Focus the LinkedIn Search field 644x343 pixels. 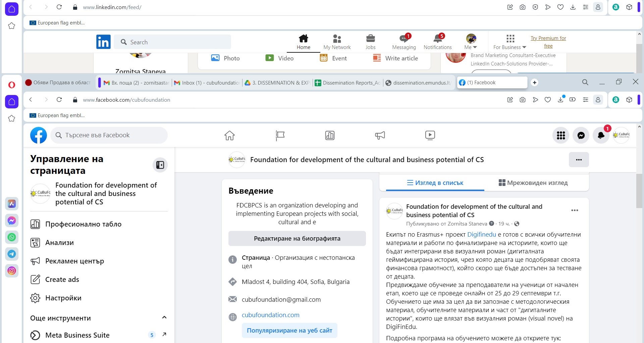172,42
